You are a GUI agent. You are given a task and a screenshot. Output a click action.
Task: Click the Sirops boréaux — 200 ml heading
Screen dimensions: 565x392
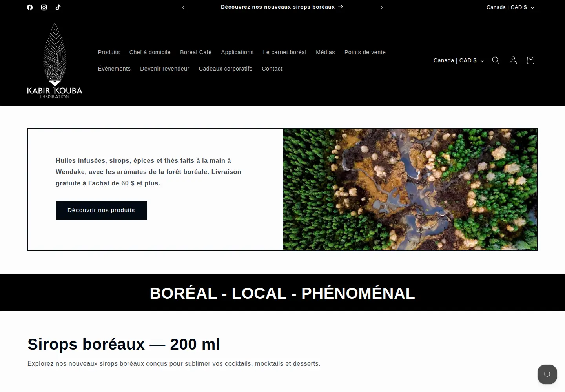pyautogui.click(x=124, y=344)
